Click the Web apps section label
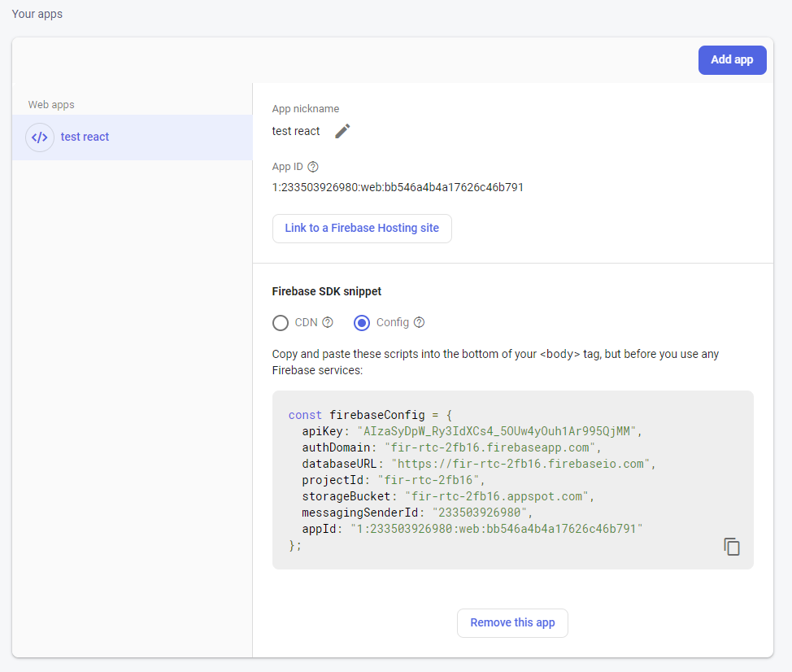792x672 pixels. click(51, 105)
